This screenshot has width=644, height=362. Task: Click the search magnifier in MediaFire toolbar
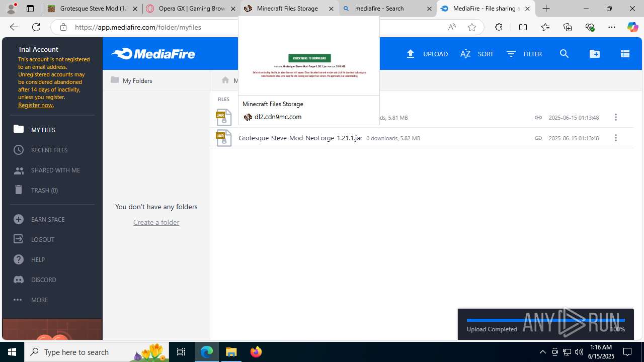[564, 54]
